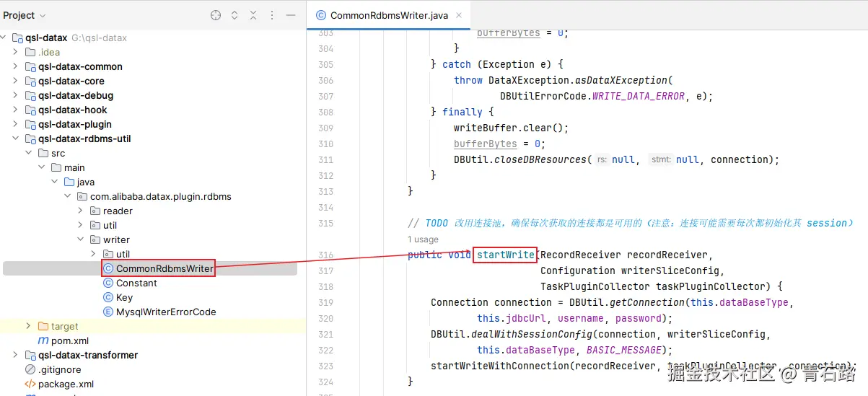Click the java source root folder icon
Image resolution: width=868 pixels, height=396 pixels.
[69, 182]
